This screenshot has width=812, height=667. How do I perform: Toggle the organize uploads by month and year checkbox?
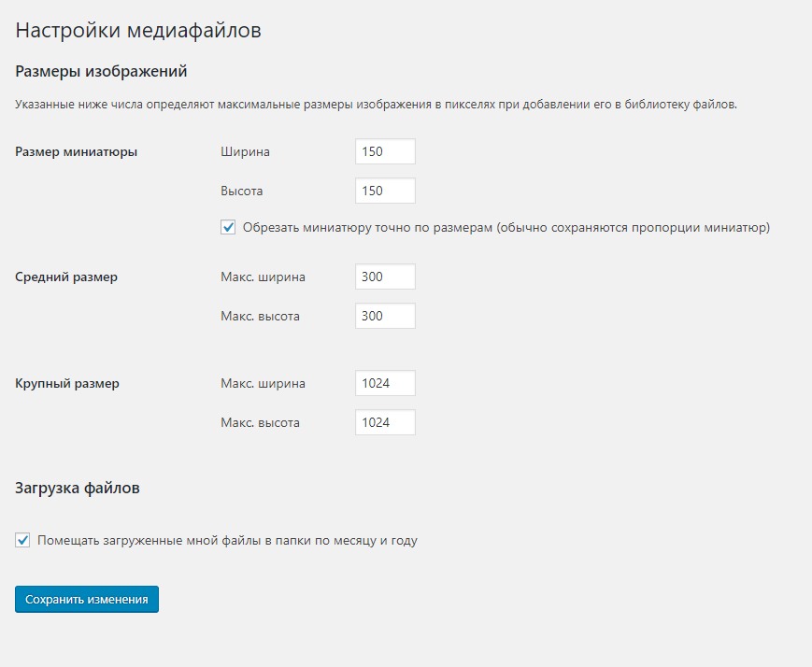(x=22, y=540)
